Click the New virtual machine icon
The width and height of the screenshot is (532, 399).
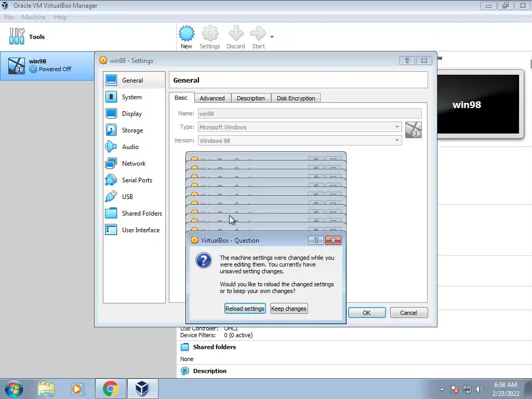[x=187, y=34]
